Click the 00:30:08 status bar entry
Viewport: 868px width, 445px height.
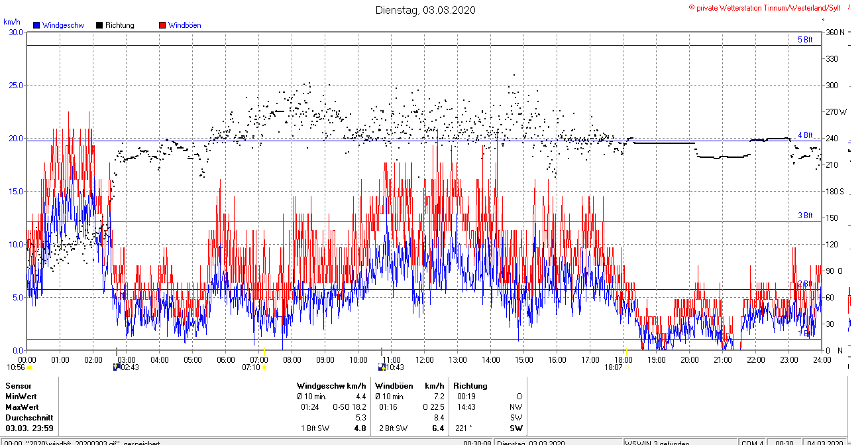(x=477, y=442)
